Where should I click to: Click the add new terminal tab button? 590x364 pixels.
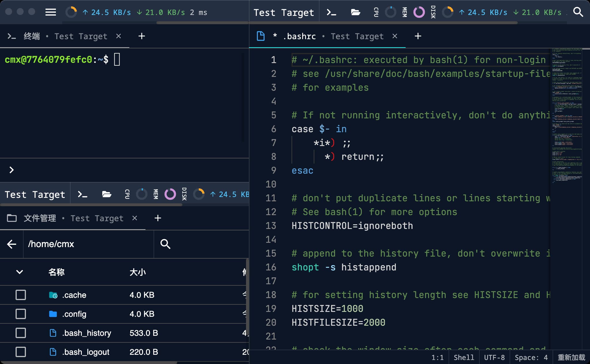(141, 36)
